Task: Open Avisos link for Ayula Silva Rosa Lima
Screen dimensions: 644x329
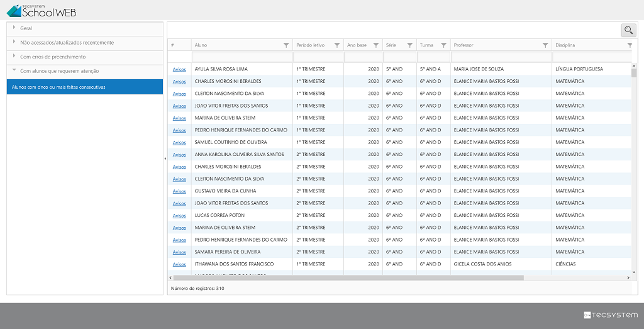Action: coord(179,69)
